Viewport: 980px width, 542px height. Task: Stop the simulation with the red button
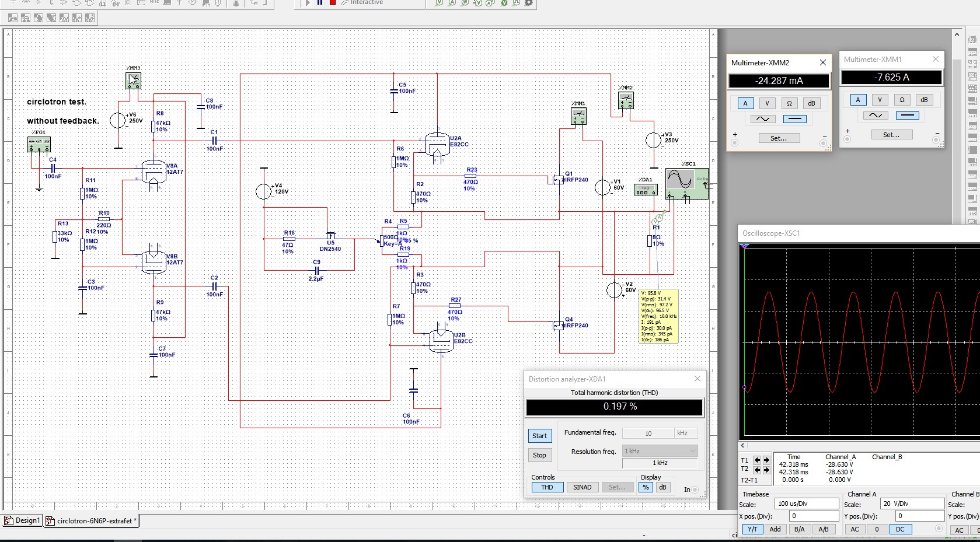tap(333, 2)
